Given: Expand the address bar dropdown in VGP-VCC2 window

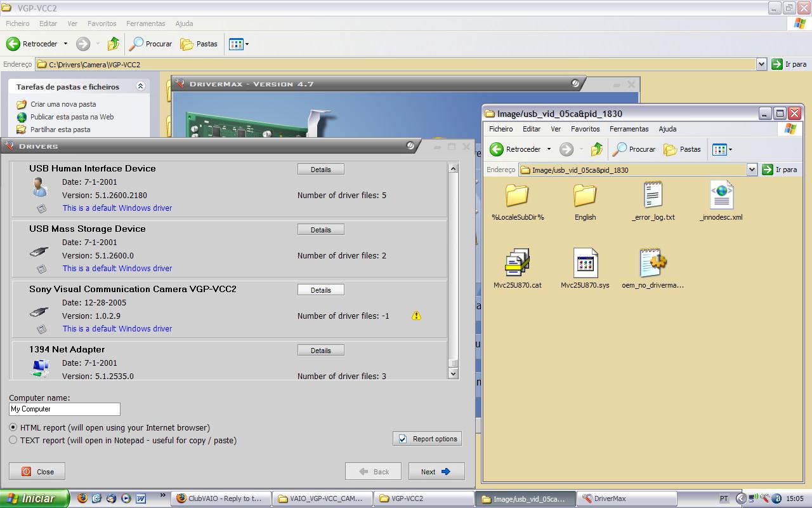Looking at the screenshot, I should (x=762, y=64).
